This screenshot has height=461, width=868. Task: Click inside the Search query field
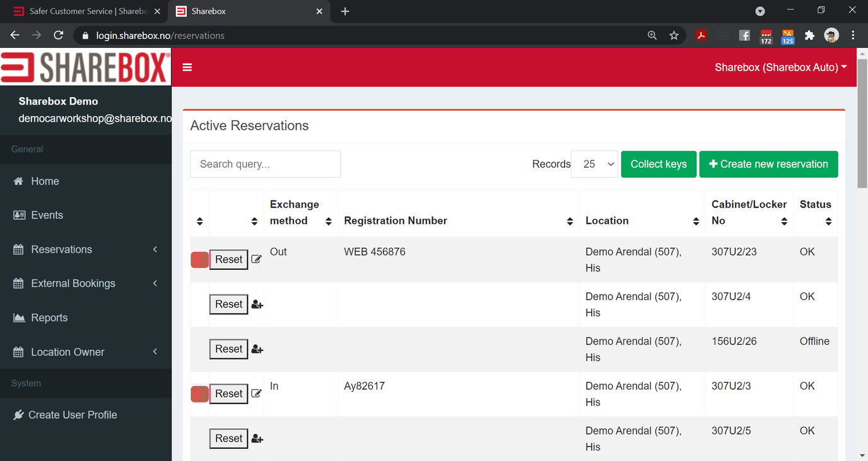[x=265, y=163]
